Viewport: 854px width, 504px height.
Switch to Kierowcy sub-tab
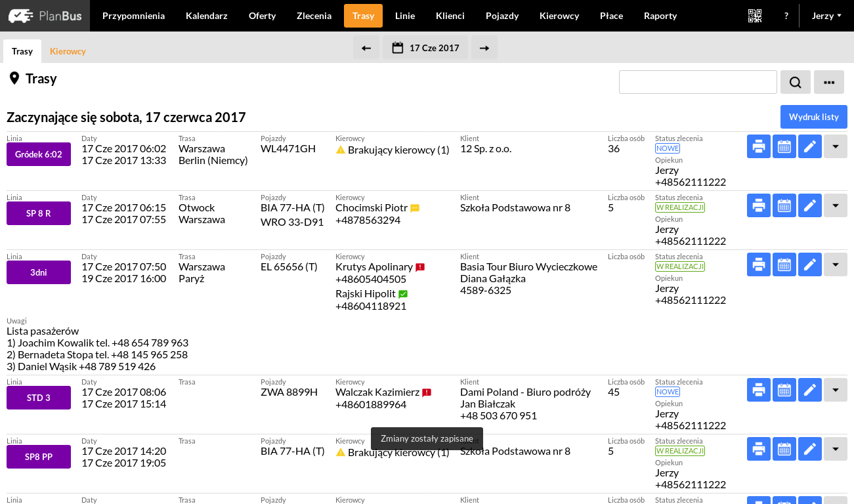click(68, 51)
